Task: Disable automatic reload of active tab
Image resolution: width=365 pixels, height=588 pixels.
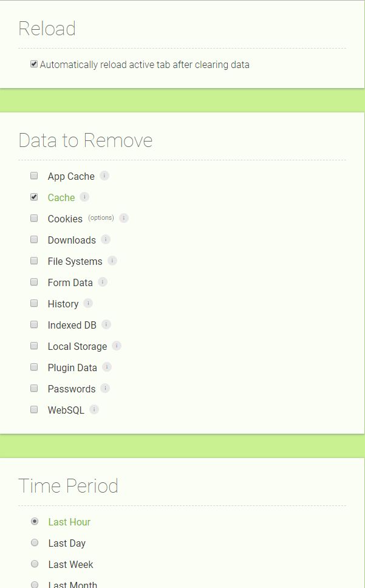Action: [x=34, y=64]
